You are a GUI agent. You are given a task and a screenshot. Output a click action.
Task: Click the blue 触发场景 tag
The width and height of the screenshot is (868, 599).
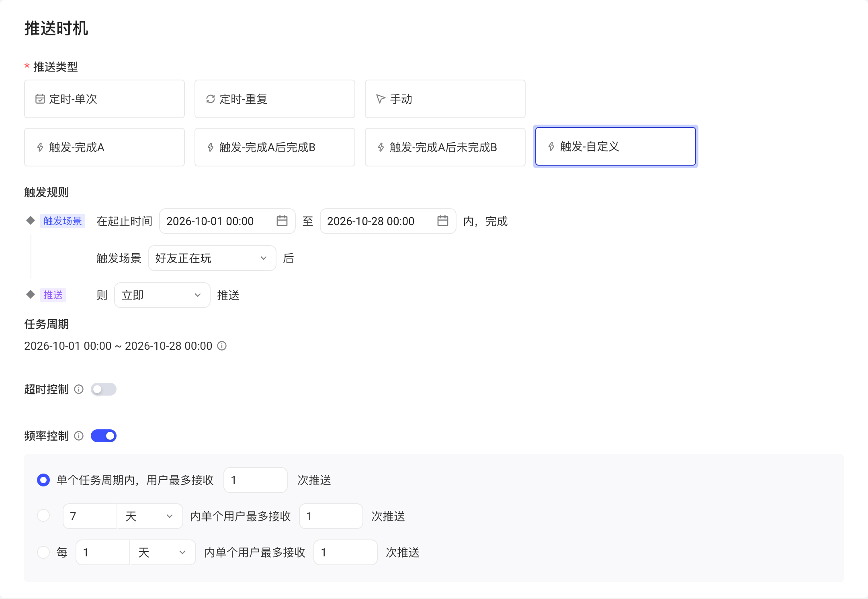point(63,221)
